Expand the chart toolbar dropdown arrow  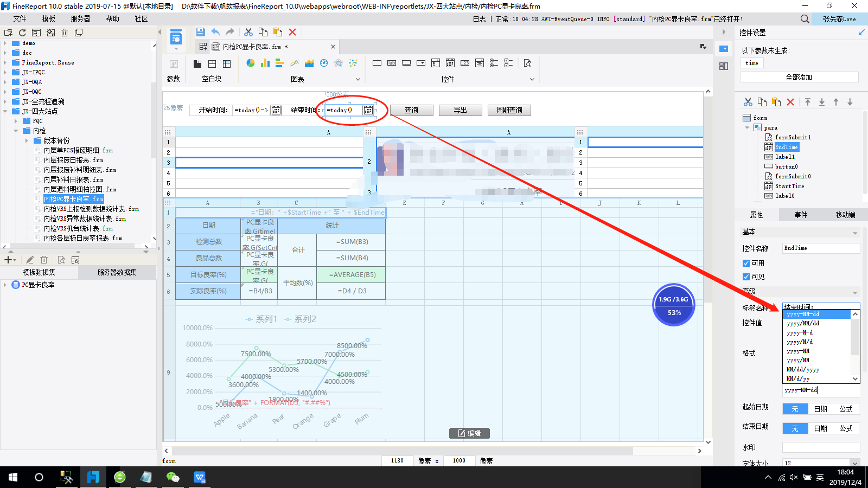tap(358, 79)
